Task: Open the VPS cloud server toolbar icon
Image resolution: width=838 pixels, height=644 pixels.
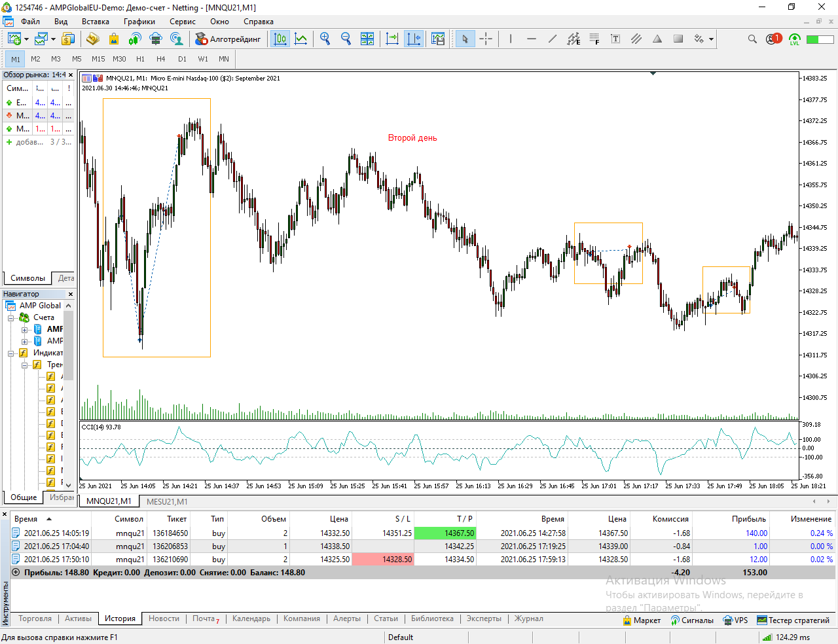Action: 156,39
